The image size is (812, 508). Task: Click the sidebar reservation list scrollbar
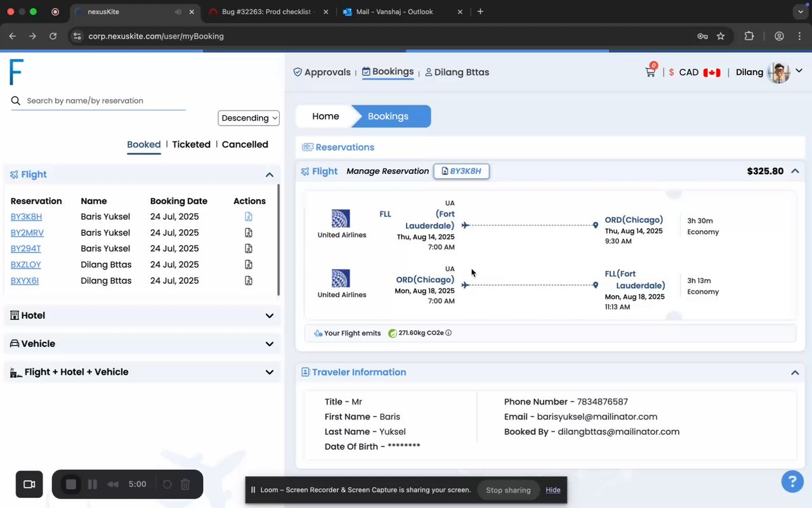pos(278,240)
